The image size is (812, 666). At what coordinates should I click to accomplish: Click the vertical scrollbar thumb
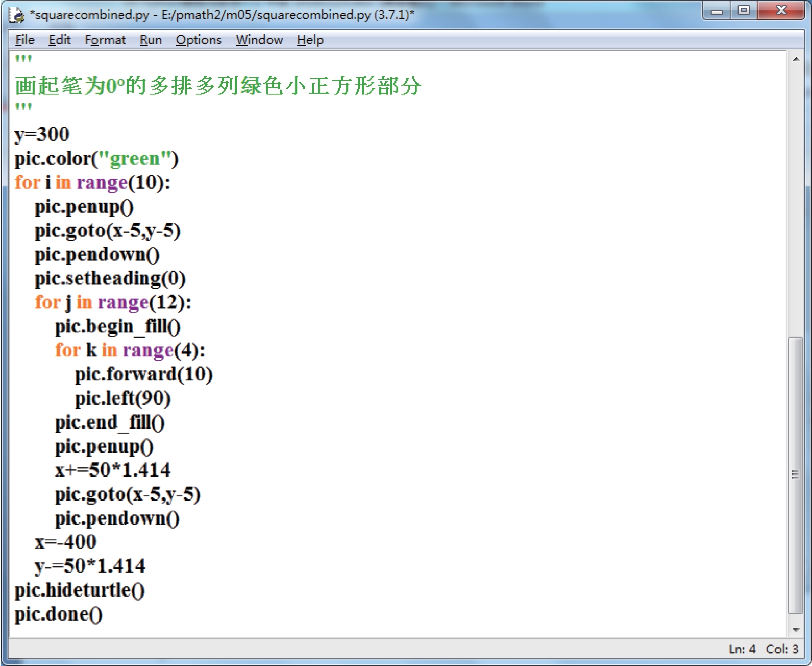pyautogui.click(x=795, y=475)
